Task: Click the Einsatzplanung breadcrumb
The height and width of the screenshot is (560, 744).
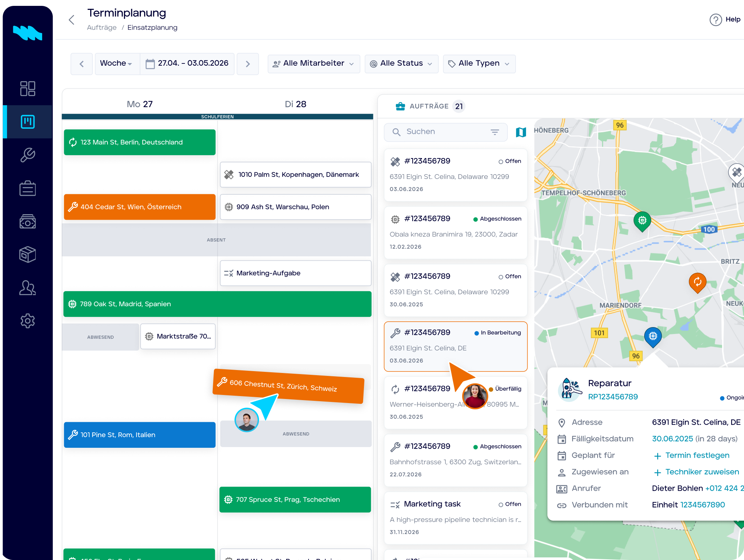Action: [152, 28]
